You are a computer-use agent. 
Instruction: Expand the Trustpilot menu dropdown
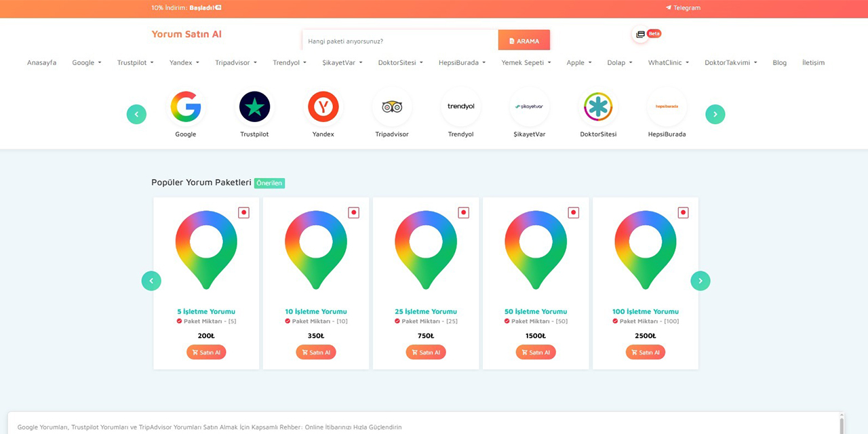coord(136,62)
